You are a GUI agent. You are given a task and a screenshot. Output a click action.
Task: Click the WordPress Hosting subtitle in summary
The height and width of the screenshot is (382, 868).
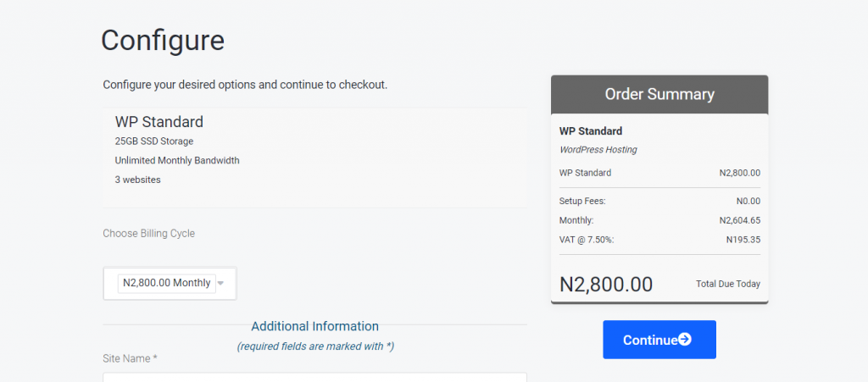click(598, 150)
